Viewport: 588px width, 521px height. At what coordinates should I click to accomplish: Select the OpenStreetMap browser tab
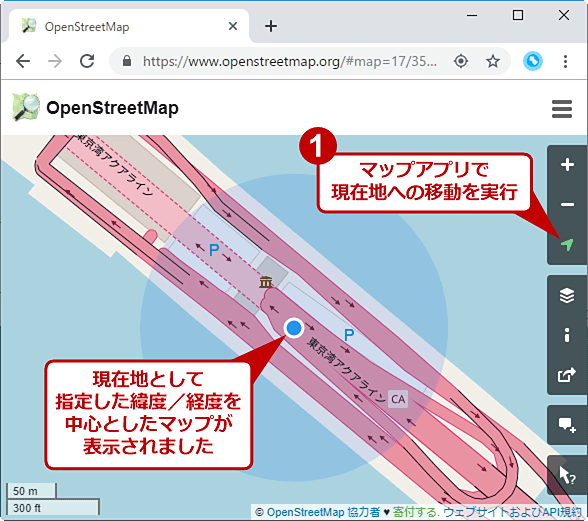[128, 26]
